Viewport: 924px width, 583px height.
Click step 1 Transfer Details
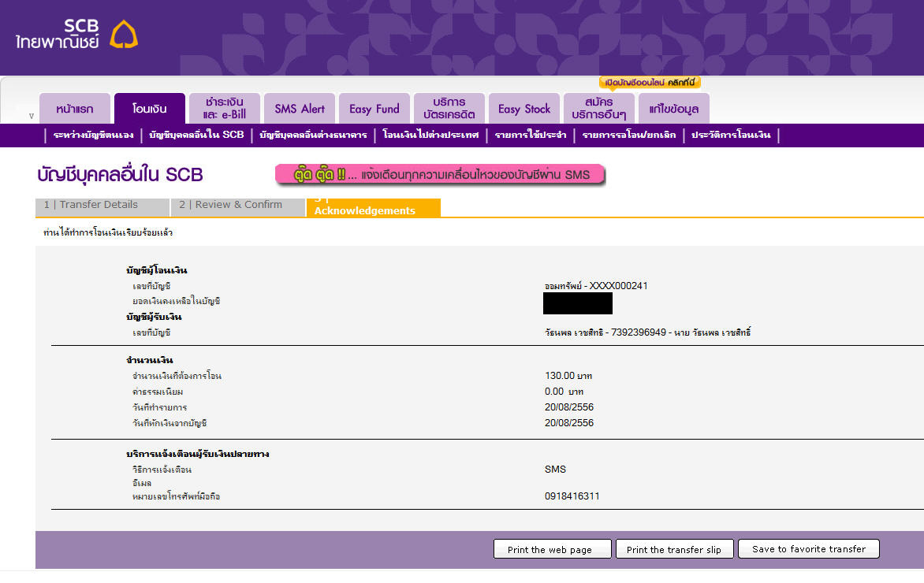[102, 206]
